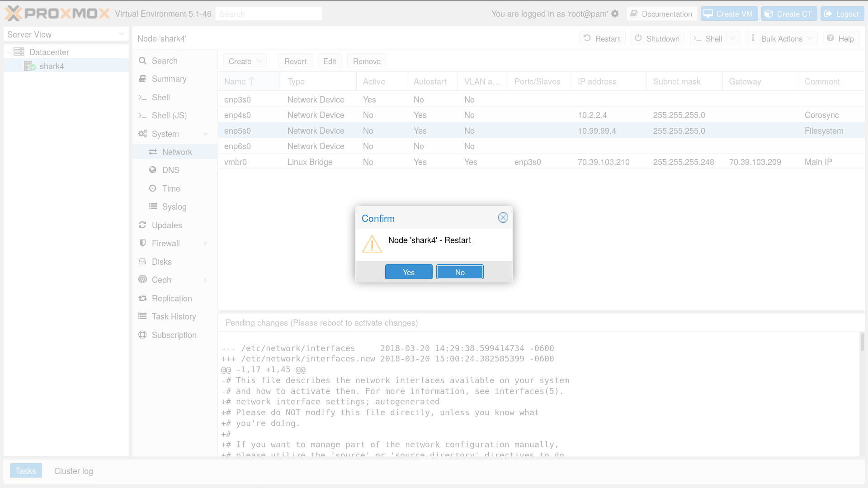Switch to the Tasks tab

[26, 471]
